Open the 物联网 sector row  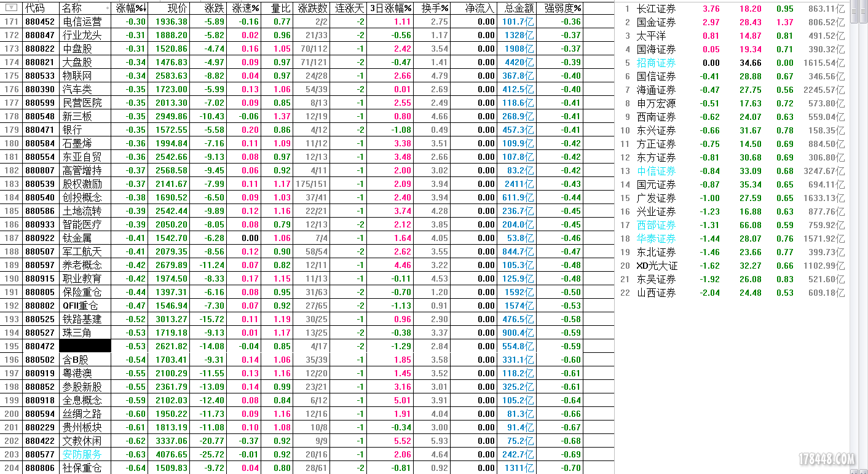pos(307,76)
